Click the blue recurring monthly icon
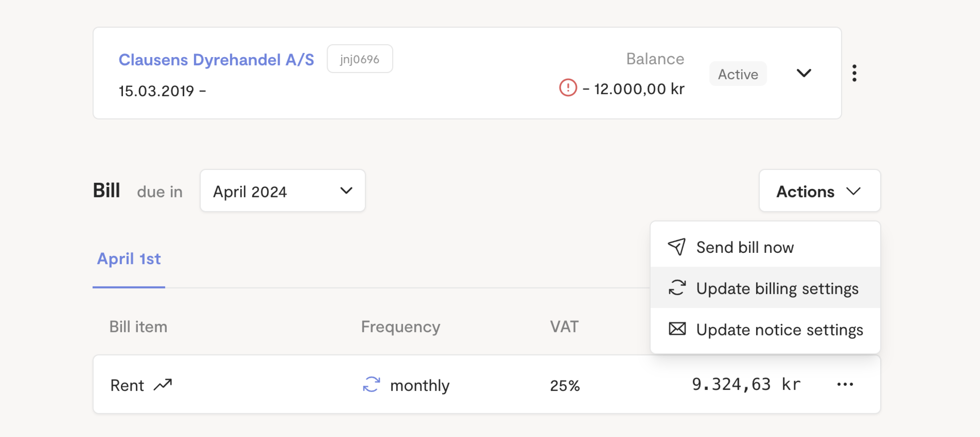 [x=371, y=384]
